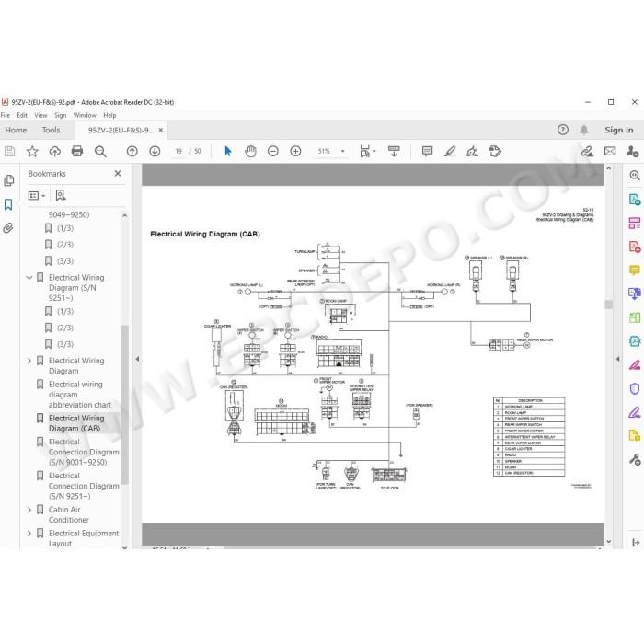Click the bookmarks panel vertical scrollbar
This screenshot has height=644, width=644.
[124, 405]
